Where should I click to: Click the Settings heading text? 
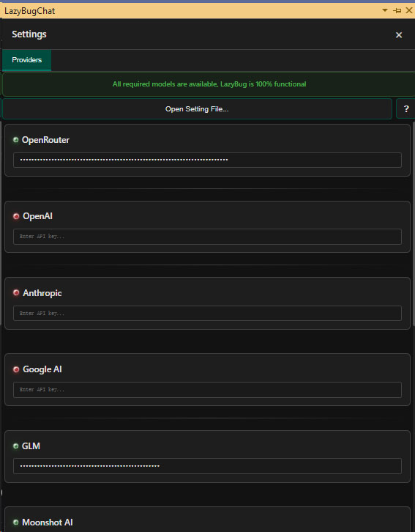coord(29,34)
